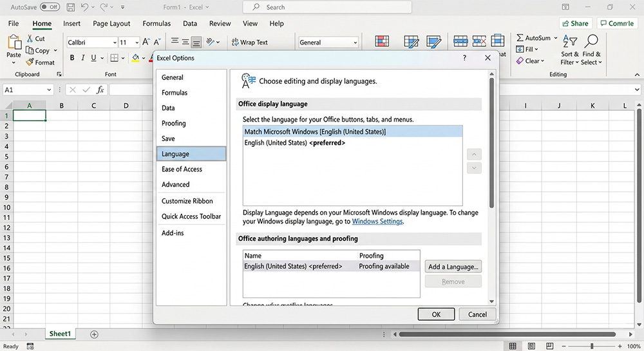The height and width of the screenshot is (351, 644).
Task: Click the Orientation text angle icon
Action: click(x=211, y=42)
